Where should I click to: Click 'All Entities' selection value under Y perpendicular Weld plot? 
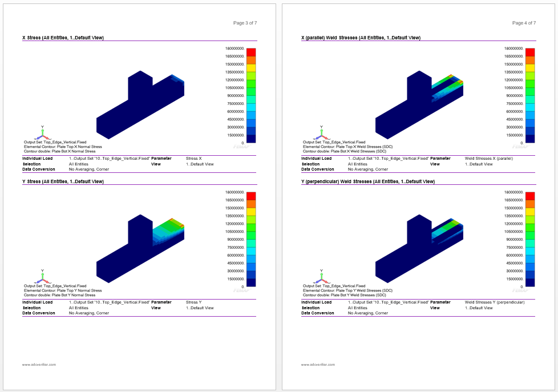(x=357, y=308)
